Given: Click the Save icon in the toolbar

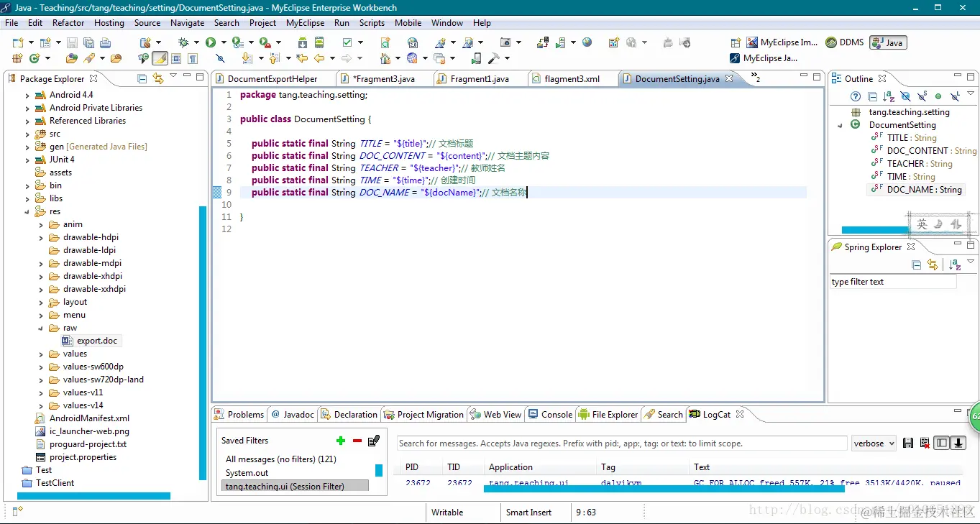Looking at the screenshot, I should tap(73, 42).
